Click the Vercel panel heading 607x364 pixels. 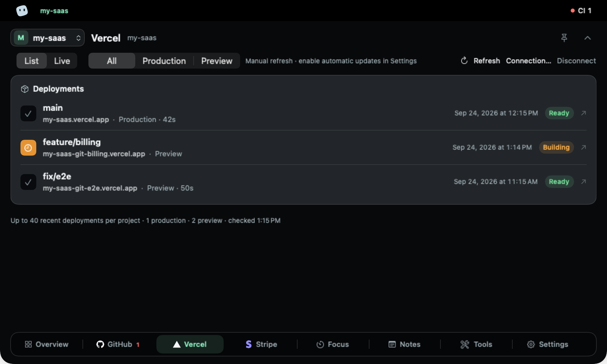coord(106,38)
